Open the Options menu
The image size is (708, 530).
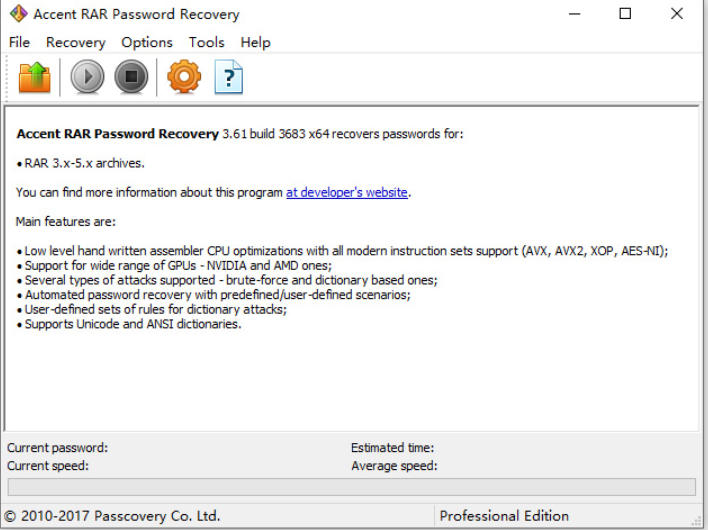tap(147, 42)
